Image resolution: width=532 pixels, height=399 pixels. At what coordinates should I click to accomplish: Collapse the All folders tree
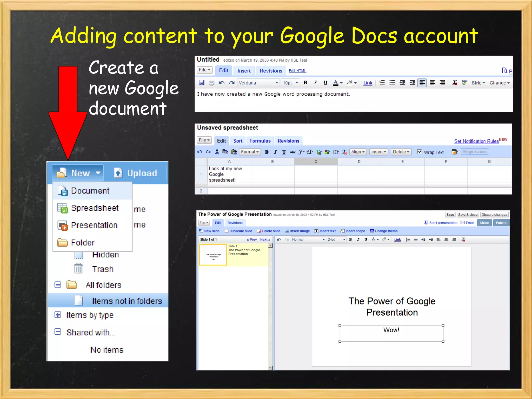[x=58, y=285]
